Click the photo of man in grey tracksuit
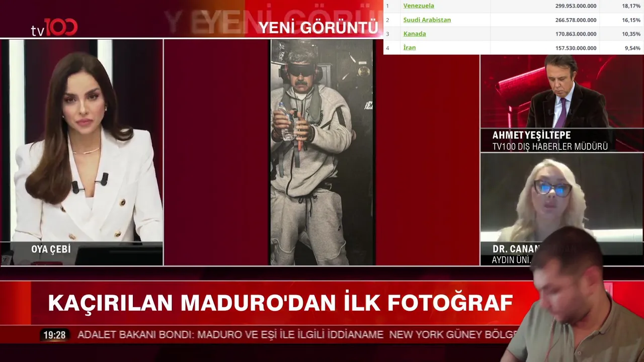 [x=322, y=152]
